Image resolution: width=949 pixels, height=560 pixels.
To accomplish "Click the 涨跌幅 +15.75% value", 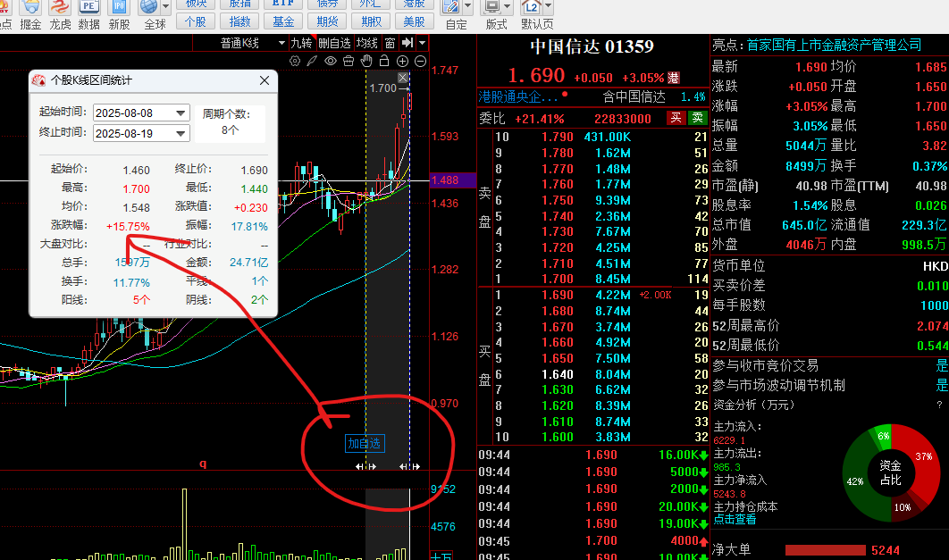I will (x=128, y=226).
